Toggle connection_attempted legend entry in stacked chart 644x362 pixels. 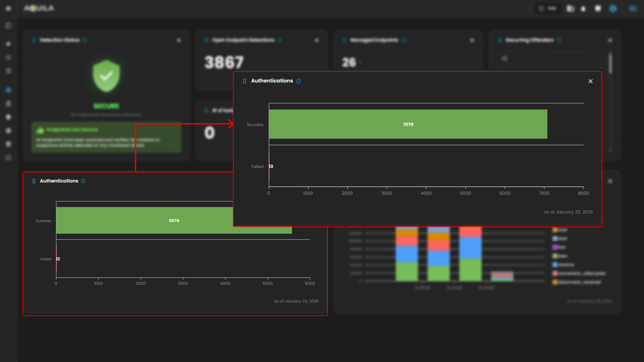(x=579, y=273)
